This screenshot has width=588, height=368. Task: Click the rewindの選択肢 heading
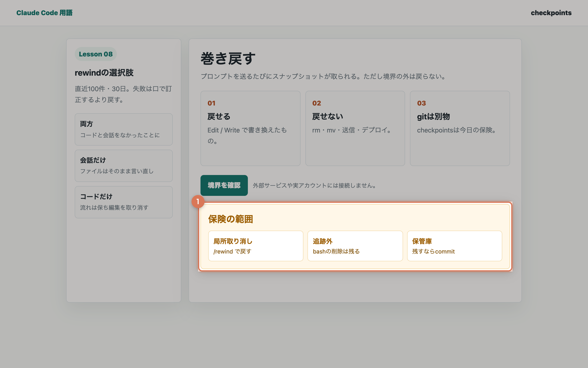pyautogui.click(x=104, y=73)
